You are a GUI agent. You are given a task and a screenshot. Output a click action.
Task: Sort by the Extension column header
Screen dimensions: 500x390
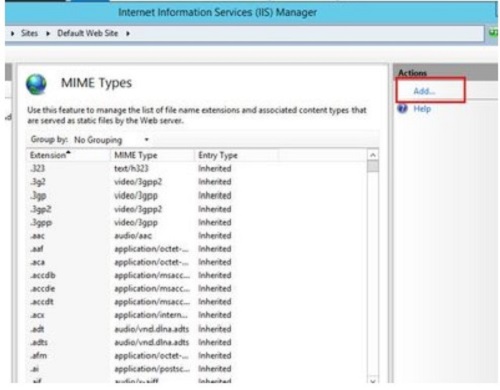[68, 155]
